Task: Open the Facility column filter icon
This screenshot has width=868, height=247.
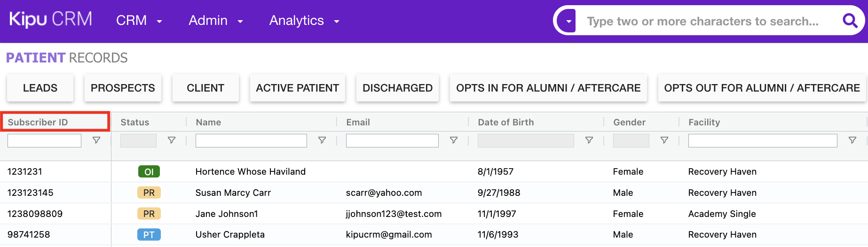Action: tap(852, 140)
